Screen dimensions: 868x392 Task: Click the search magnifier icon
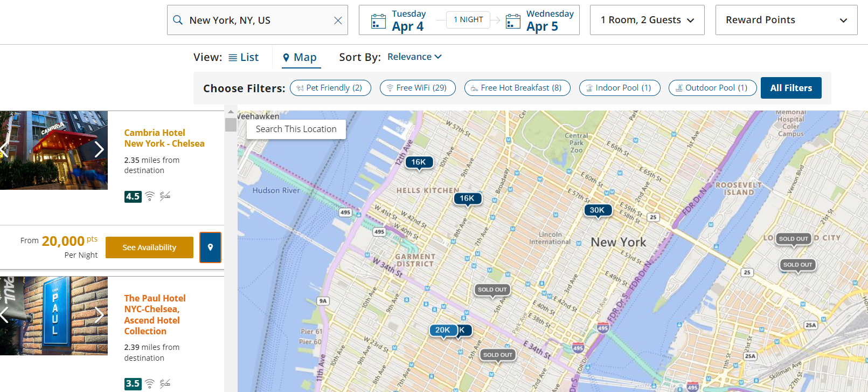(x=178, y=20)
